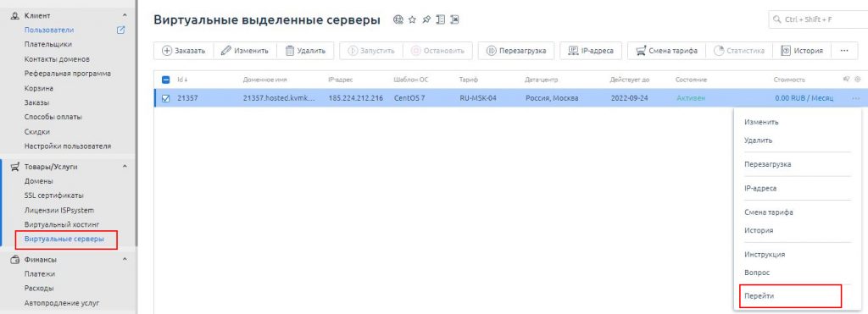Open row actions three dots for server 21357
868x314 pixels.
coord(856,98)
